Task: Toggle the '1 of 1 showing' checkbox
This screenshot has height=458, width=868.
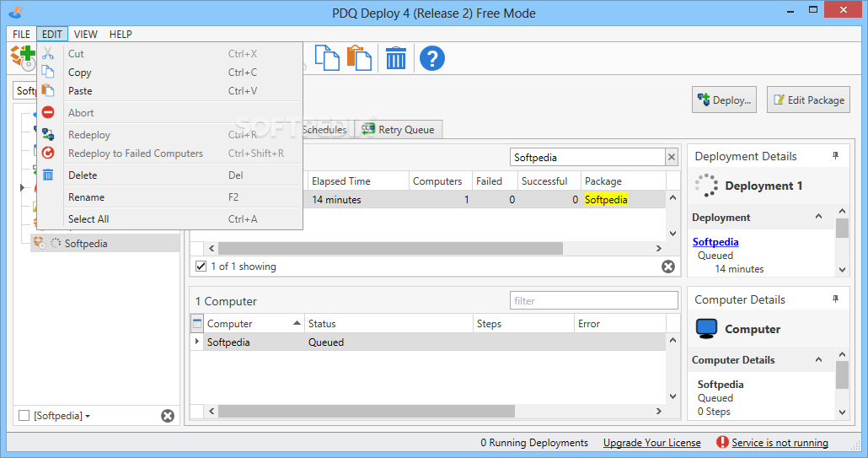Action: pyautogui.click(x=201, y=267)
